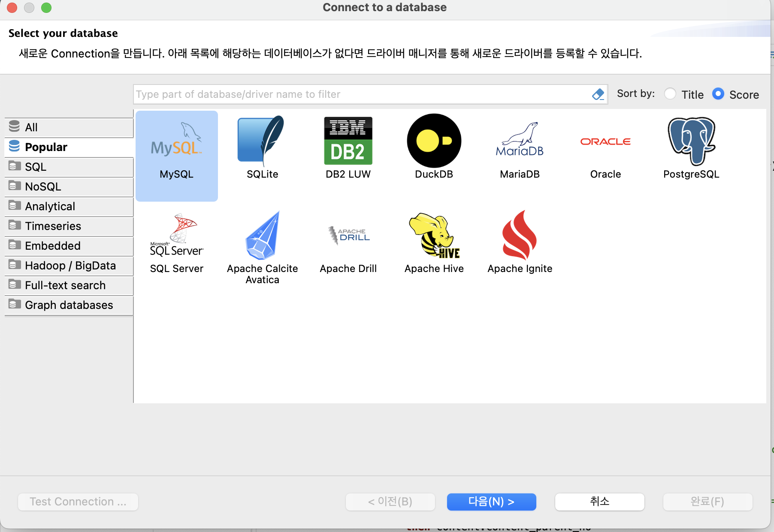Open the Analytical category
774x532 pixels.
point(69,206)
